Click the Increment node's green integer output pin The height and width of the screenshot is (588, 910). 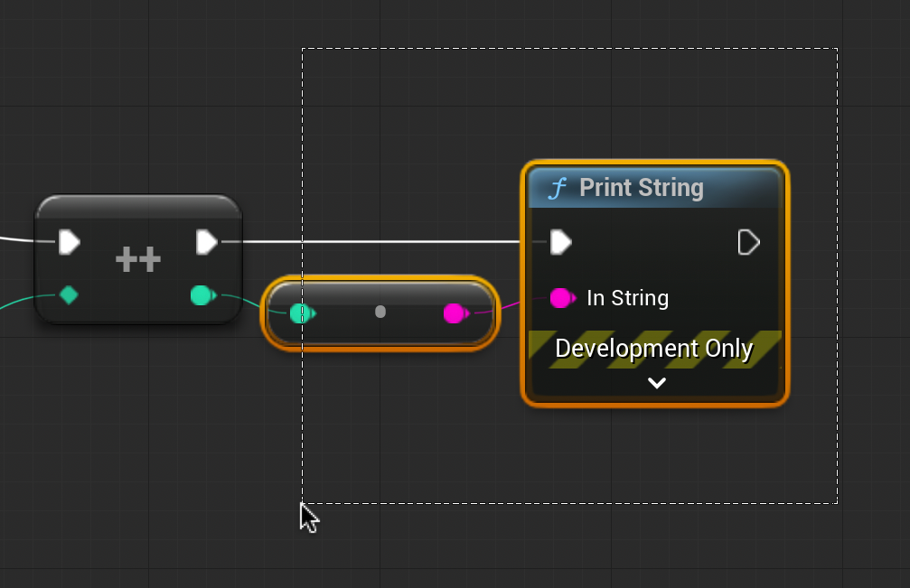click(202, 294)
